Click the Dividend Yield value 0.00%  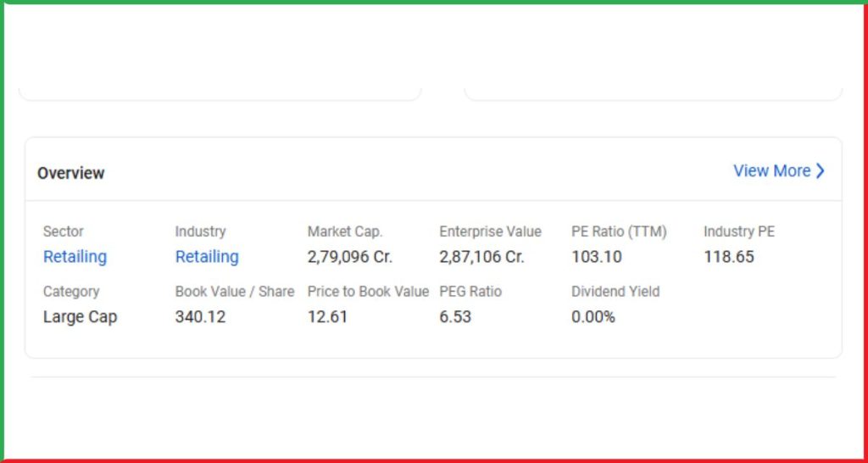tap(593, 317)
